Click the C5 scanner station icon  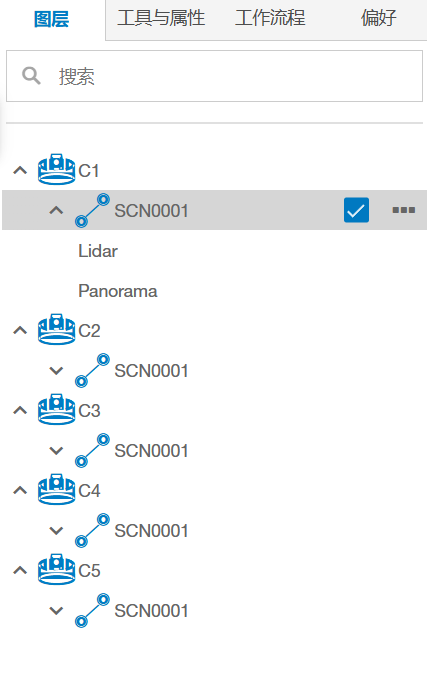tap(56, 570)
